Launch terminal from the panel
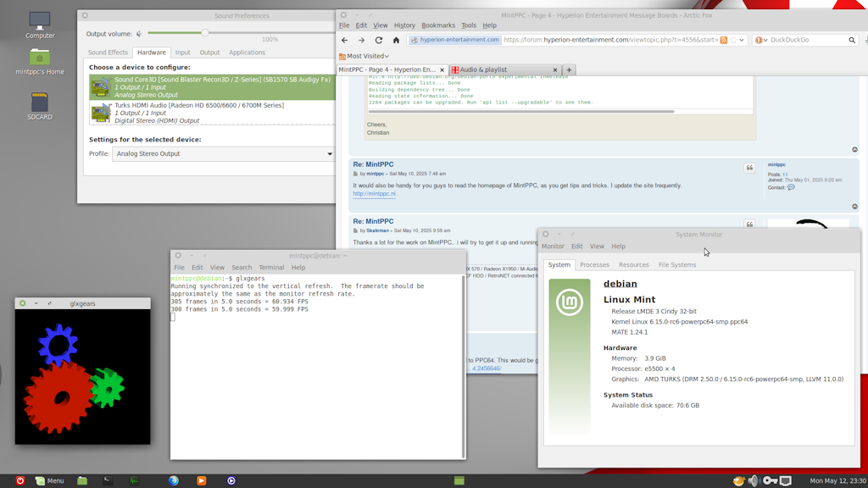The image size is (868, 488). coord(108,481)
